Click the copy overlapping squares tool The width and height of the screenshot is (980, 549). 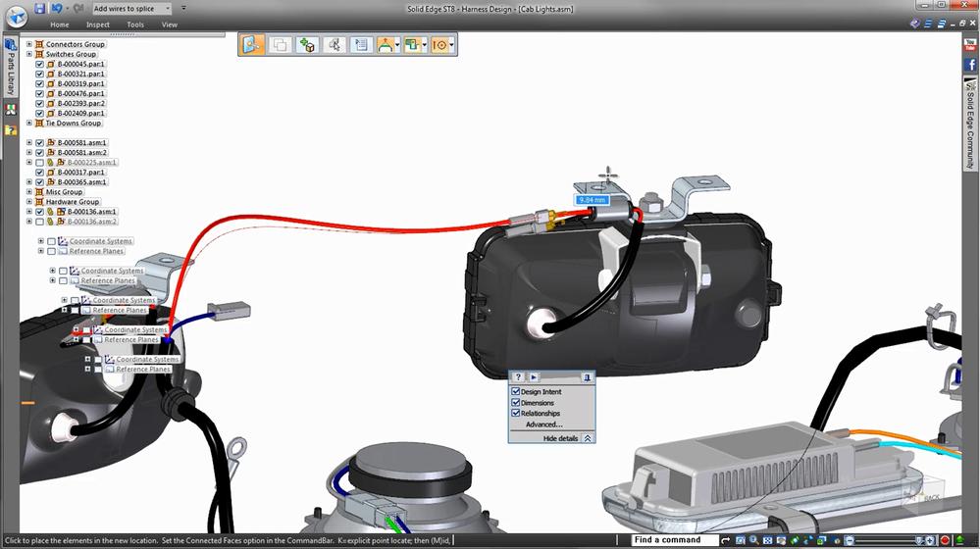280,45
